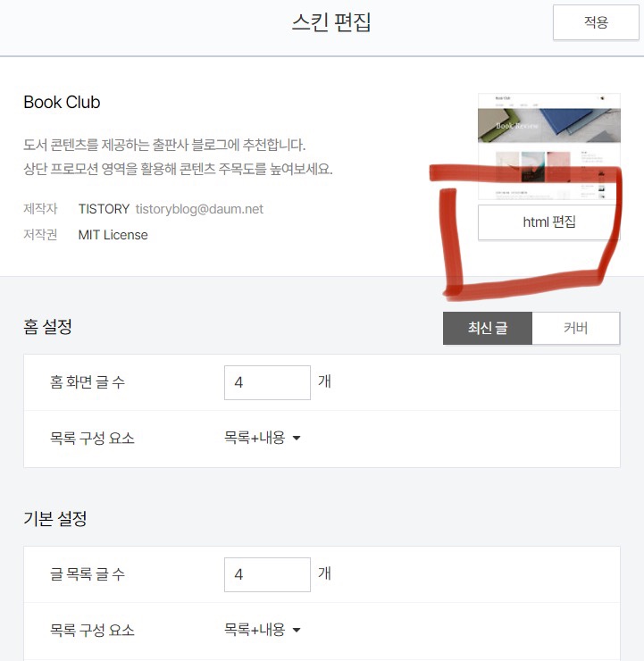Focus the 홈 화면 글 수 input field

tap(267, 383)
